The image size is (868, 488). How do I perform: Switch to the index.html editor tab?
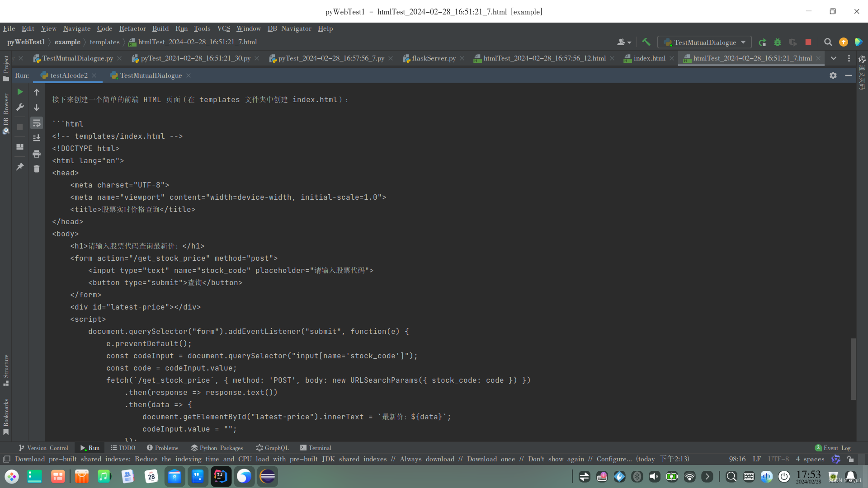[x=649, y=58]
